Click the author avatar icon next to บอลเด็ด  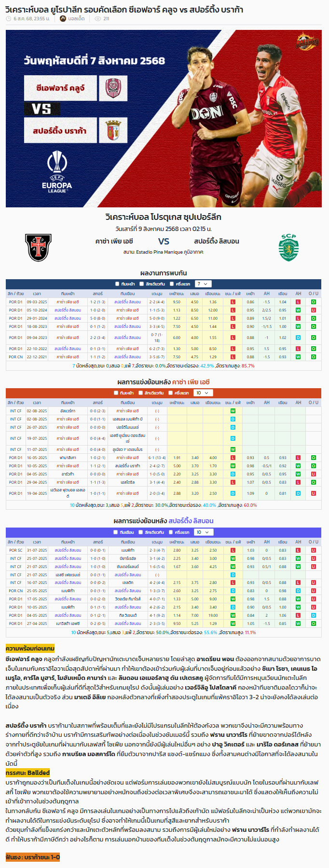[x=63, y=19]
